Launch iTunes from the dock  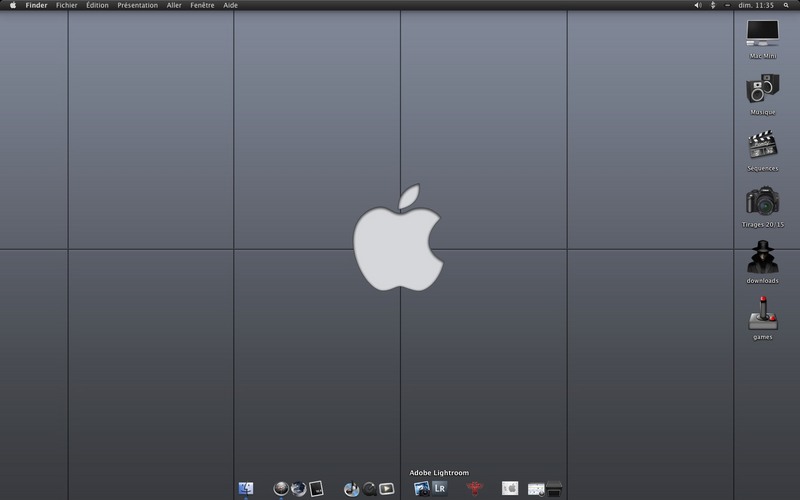click(351, 489)
